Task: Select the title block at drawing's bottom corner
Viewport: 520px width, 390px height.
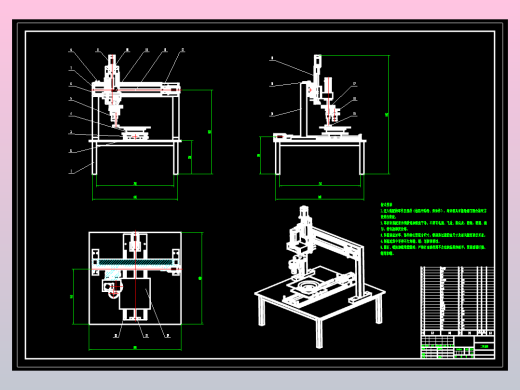Action: 457,347
